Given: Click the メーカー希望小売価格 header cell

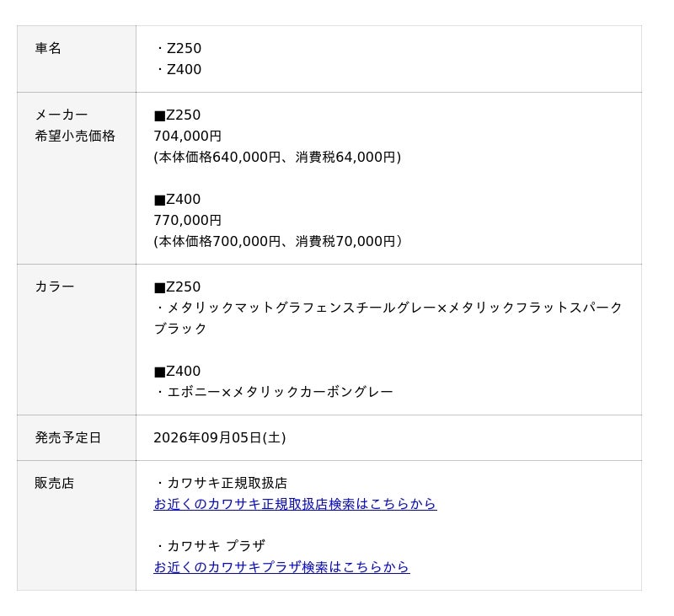Looking at the screenshot, I should coord(77,178).
